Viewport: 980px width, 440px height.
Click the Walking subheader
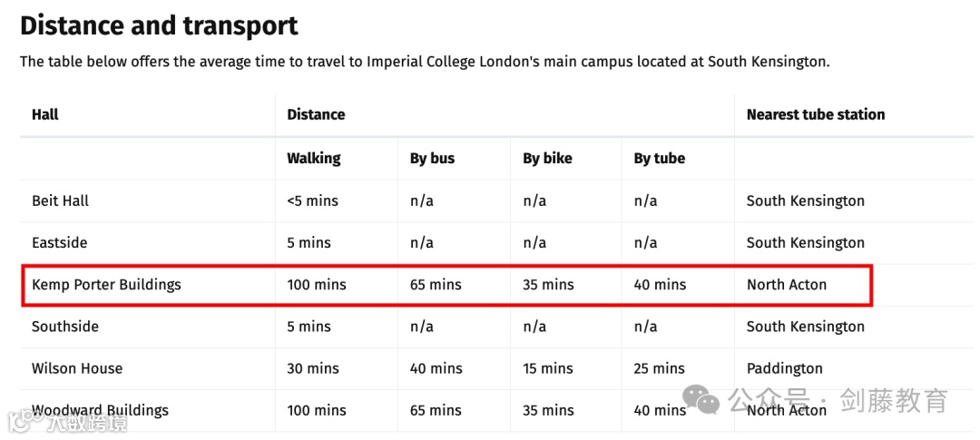point(314,159)
